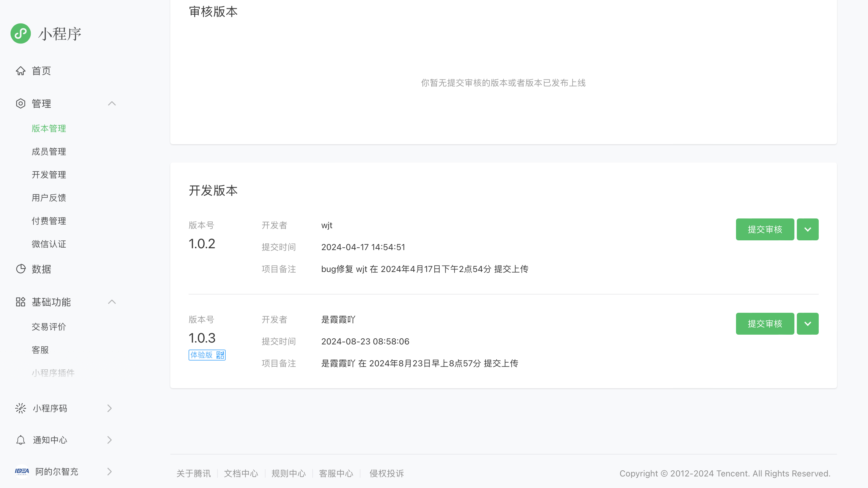Click the hexagon icon next to 管理

[21, 103]
